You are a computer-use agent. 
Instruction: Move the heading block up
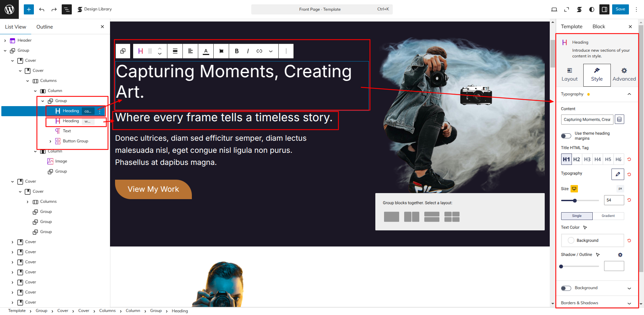coord(160,48)
